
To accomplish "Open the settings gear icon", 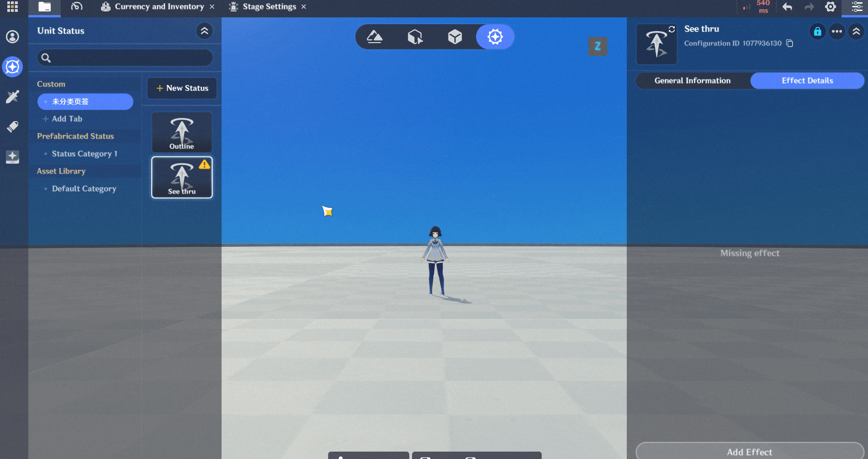I will [x=831, y=7].
